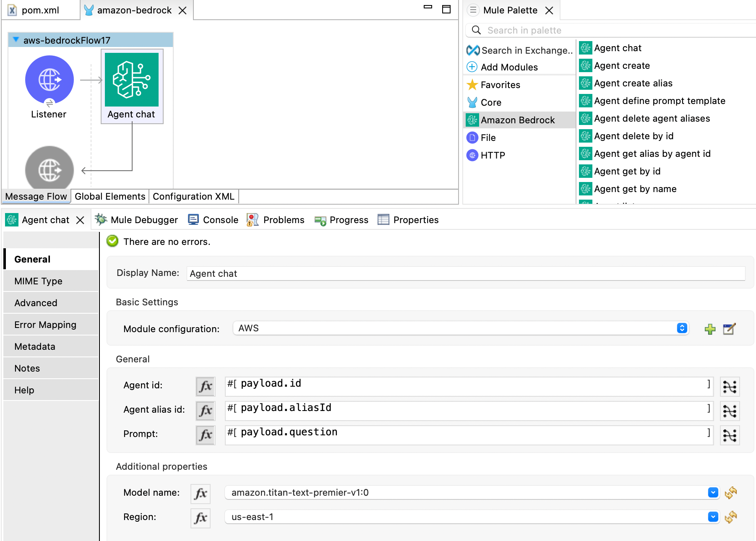Screen dimensions: 756x541
Task: Open the Configuration XML tab
Action: (193, 196)
